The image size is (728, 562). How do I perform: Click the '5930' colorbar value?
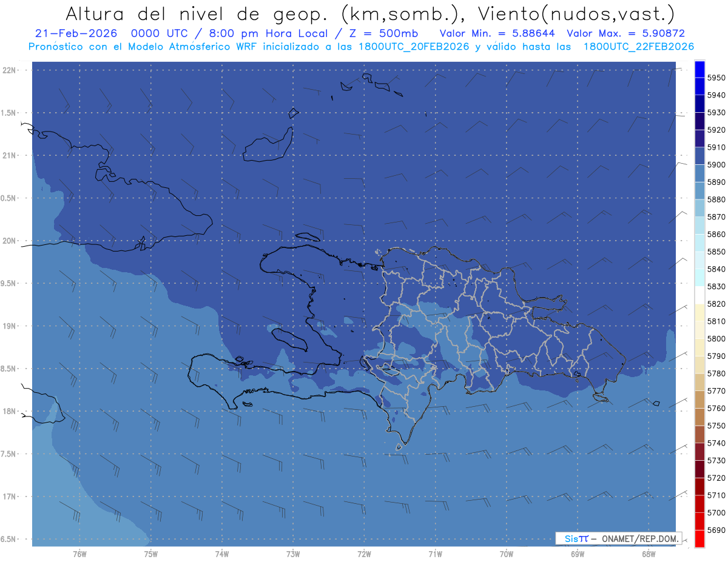716,113
